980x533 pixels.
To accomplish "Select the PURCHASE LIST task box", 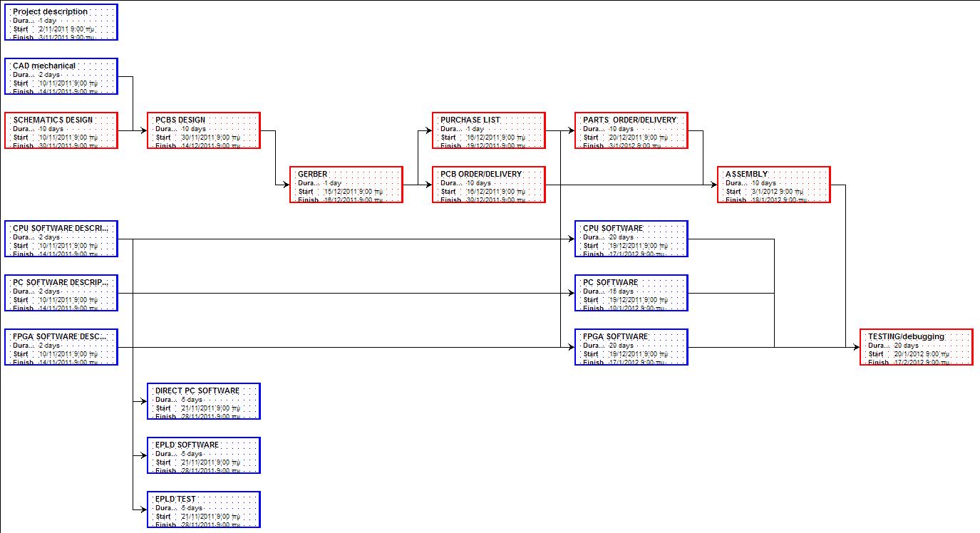I will pyautogui.click(x=489, y=130).
